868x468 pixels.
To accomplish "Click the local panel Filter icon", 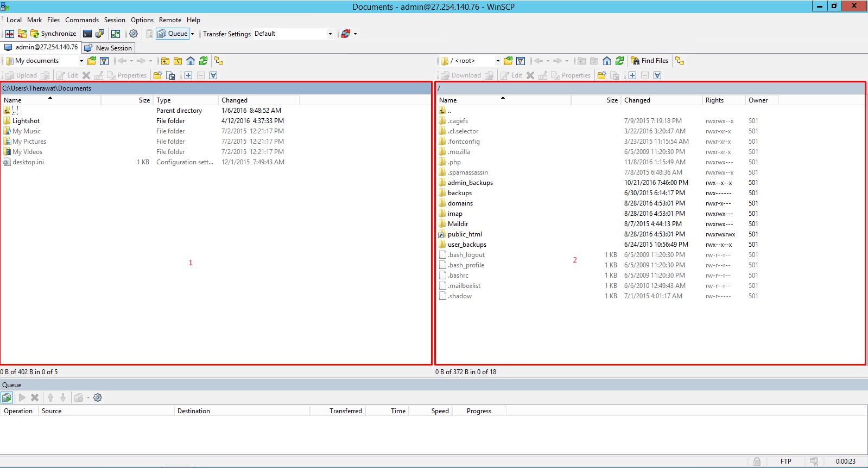I will coord(104,61).
